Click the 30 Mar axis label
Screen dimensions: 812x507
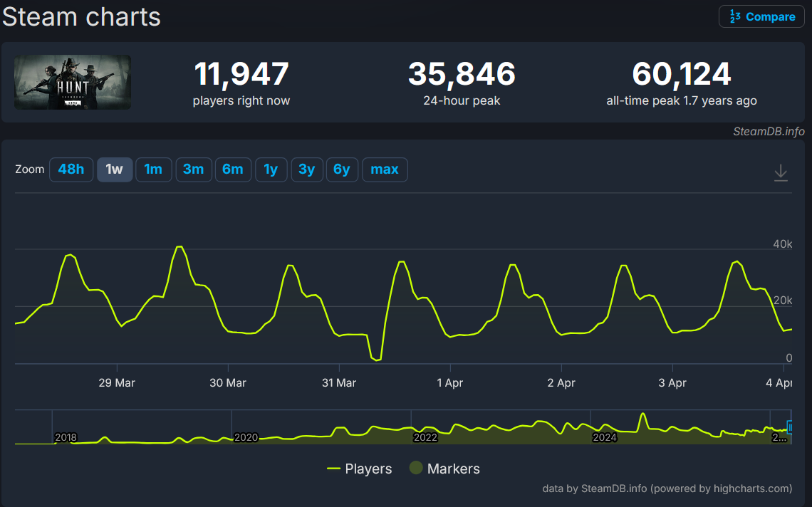click(x=228, y=382)
